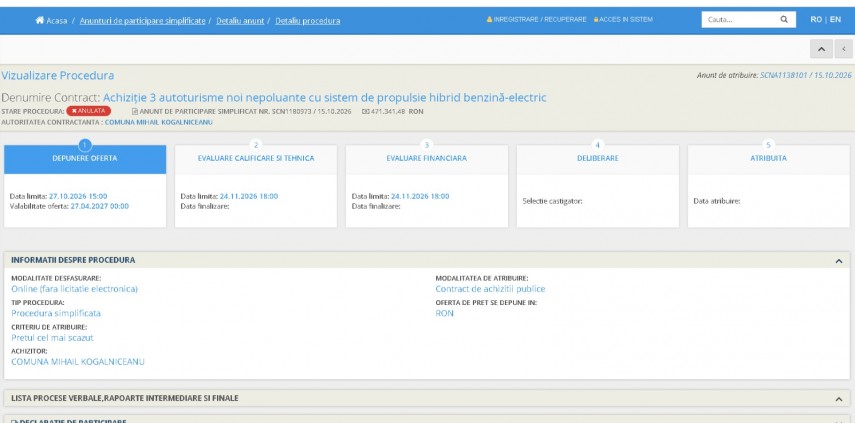855x423 pixels.
Task: Click Lista procese verbale section header
Action: tap(426, 398)
